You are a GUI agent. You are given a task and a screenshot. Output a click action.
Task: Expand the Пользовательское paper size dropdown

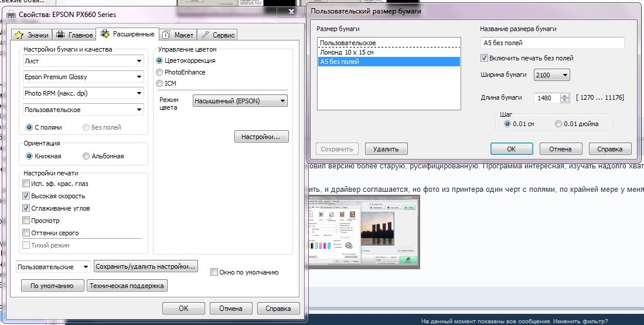click(x=83, y=110)
